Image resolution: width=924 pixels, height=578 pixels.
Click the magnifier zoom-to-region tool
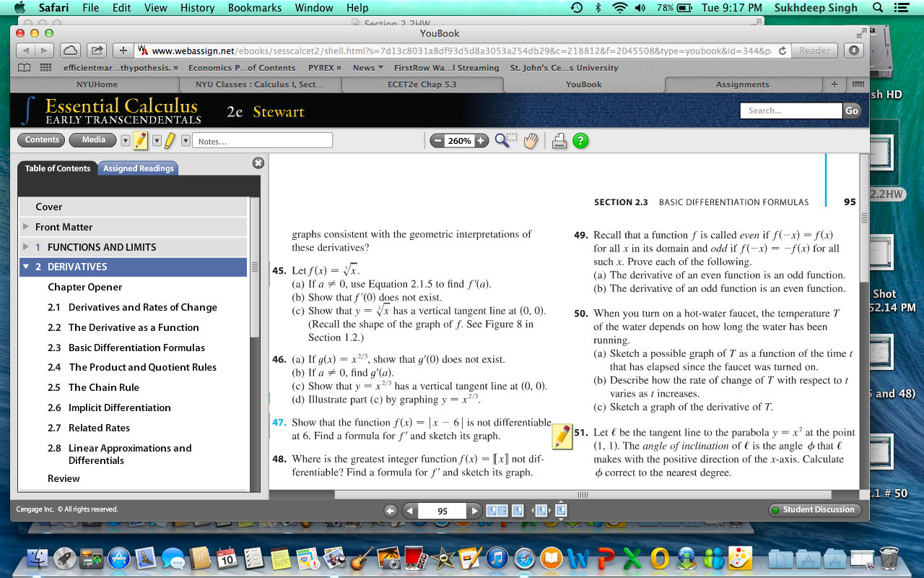[505, 140]
